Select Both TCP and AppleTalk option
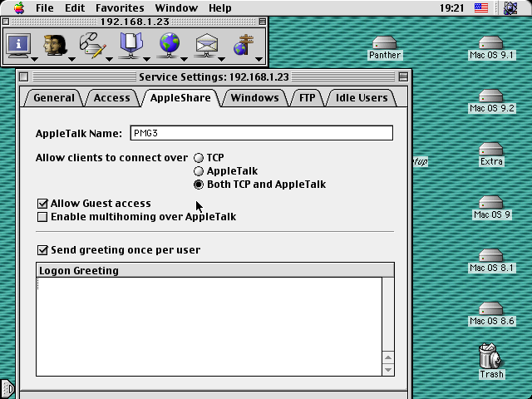Viewport: 532px width, 399px height. pyautogui.click(x=199, y=185)
